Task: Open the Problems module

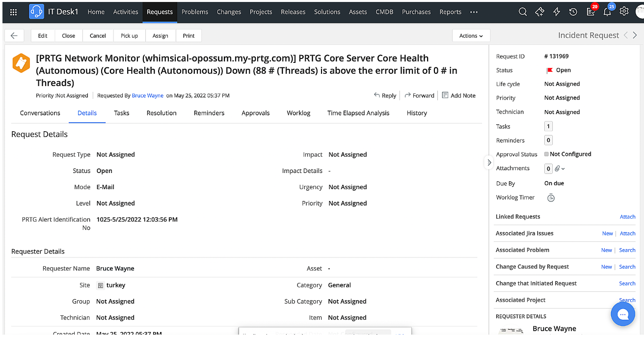Action: coord(195,12)
